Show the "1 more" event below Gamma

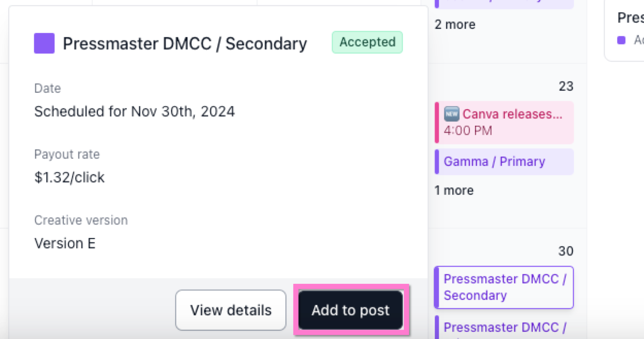pos(454,191)
